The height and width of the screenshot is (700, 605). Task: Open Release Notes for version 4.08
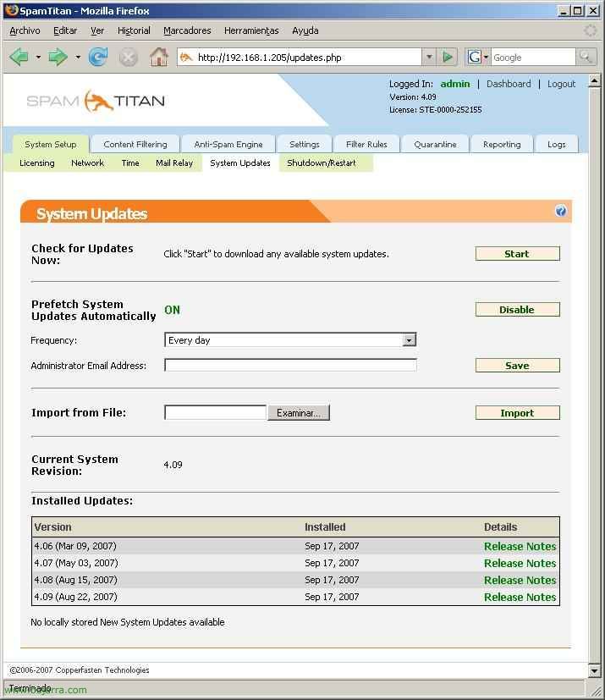(x=520, y=581)
